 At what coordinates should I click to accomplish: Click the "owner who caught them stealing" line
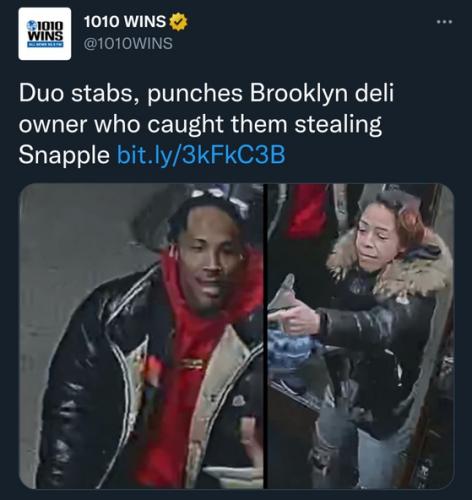coord(200,124)
